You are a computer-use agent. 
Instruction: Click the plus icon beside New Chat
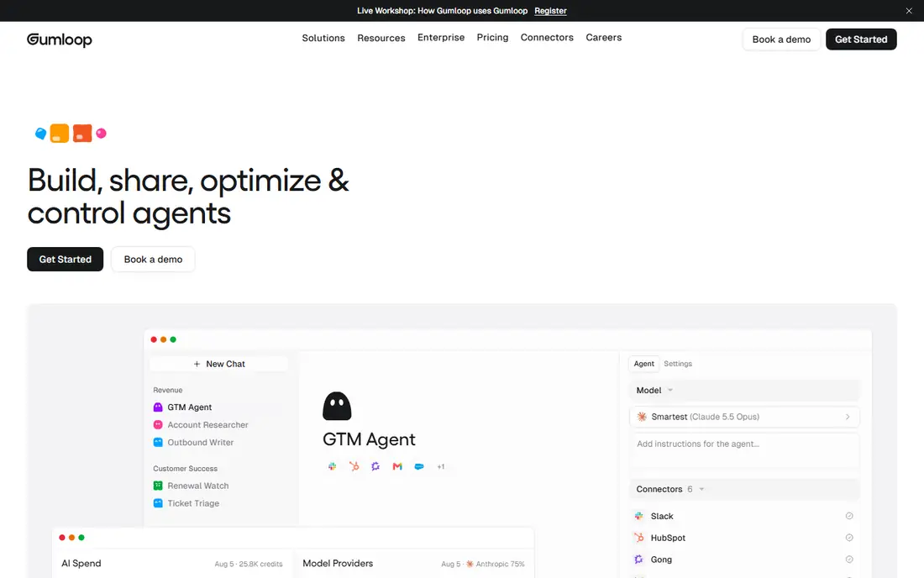(x=197, y=364)
